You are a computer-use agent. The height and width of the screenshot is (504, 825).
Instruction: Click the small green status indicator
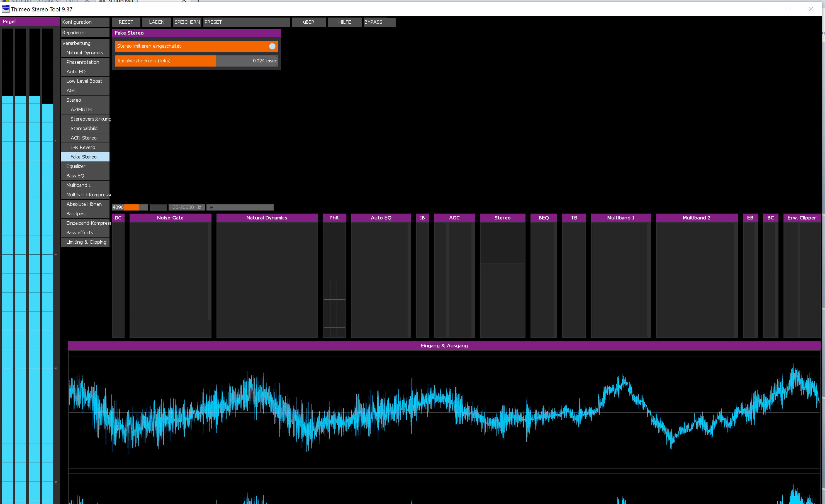point(211,207)
